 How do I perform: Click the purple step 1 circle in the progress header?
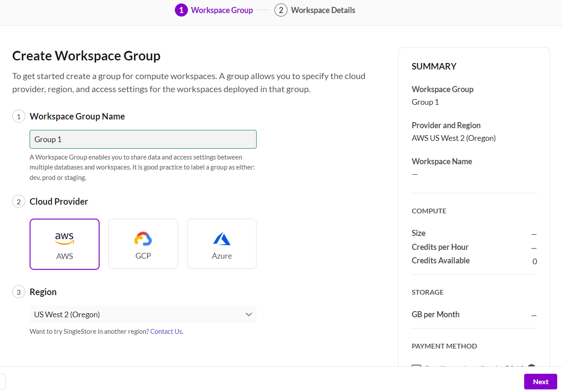point(181,10)
